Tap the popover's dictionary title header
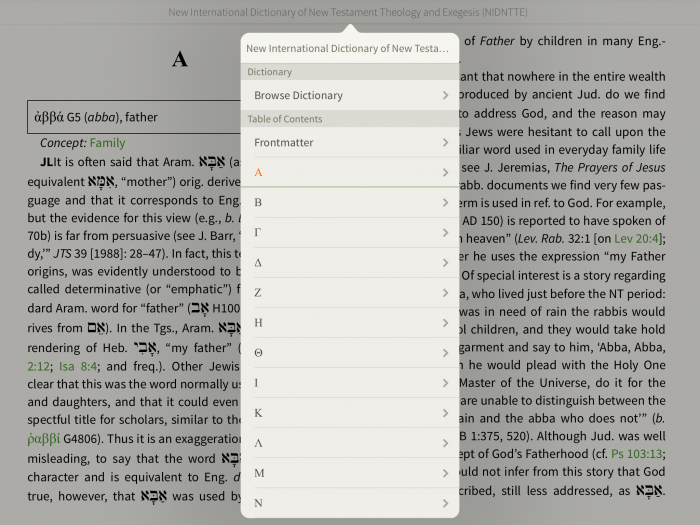The height and width of the screenshot is (525, 700). (x=347, y=48)
